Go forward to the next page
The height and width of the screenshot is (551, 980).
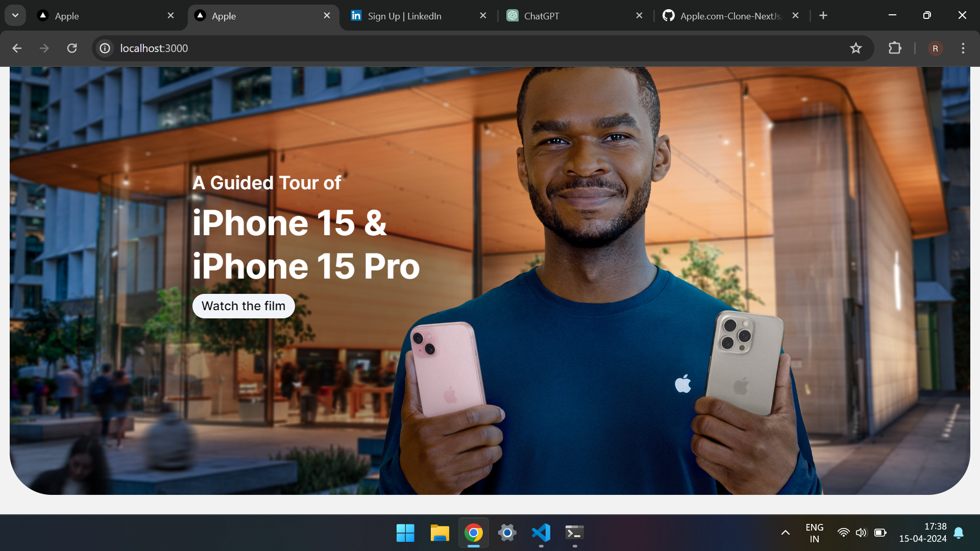coord(44,48)
